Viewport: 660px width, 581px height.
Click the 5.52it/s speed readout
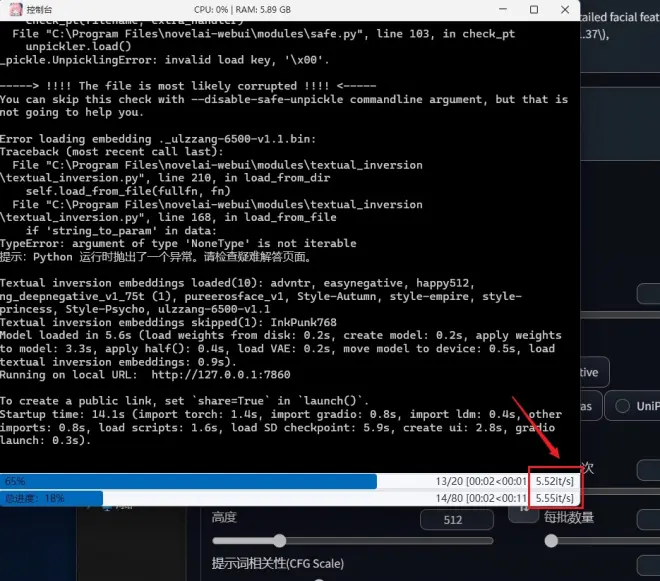point(555,481)
